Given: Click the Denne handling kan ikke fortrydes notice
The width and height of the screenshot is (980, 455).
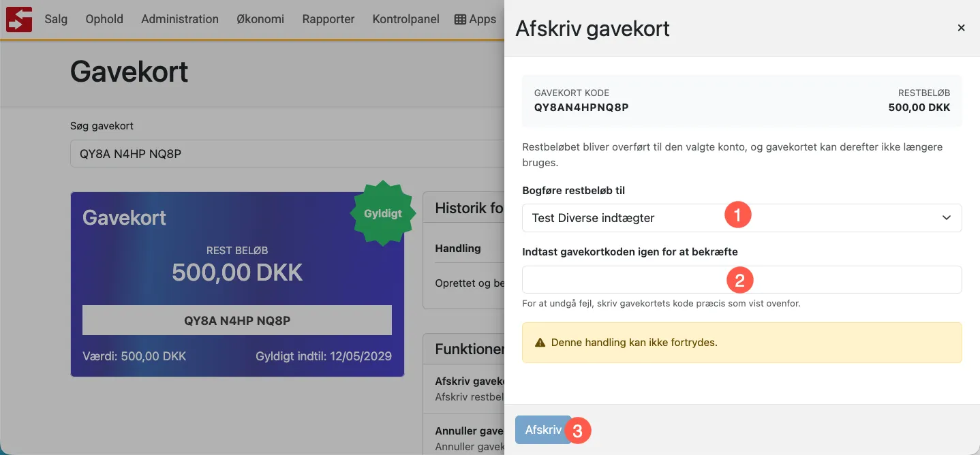Looking at the screenshot, I should pyautogui.click(x=742, y=343).
